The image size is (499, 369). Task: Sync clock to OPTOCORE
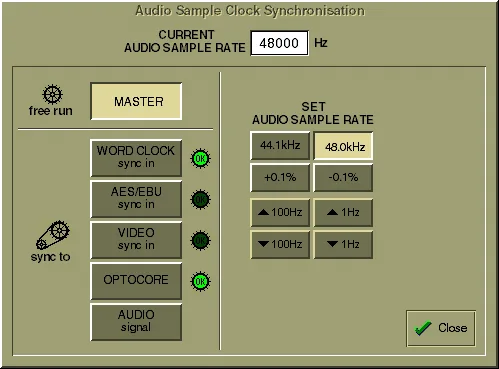tap(136, 281)
